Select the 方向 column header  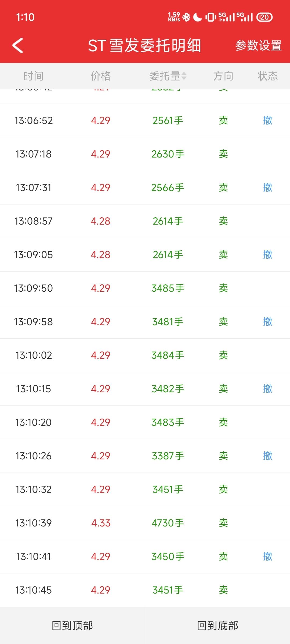(x=223, y=76)
